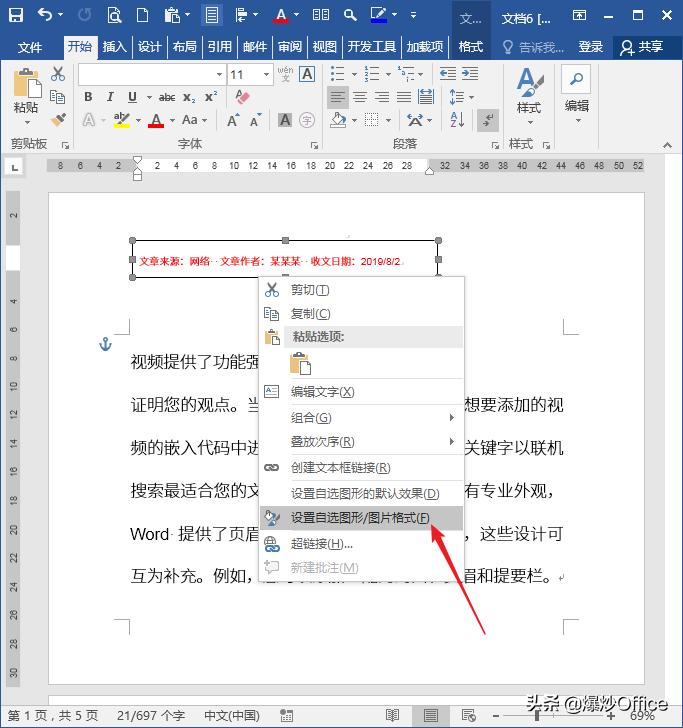
Task: Choose 设置自选图形/图片格式(F) menu entry
Action: pos(362,518)
